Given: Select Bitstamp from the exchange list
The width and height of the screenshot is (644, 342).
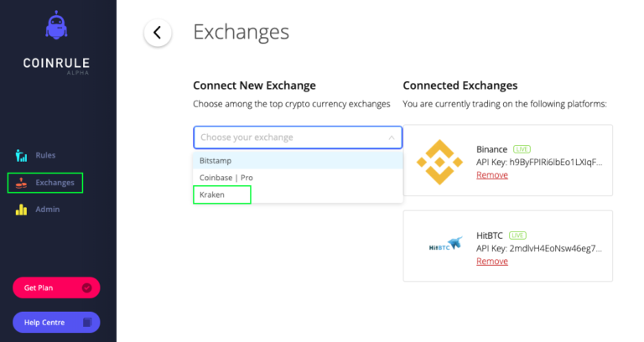Looking at the screenshot, I should (x=298, y=161).
